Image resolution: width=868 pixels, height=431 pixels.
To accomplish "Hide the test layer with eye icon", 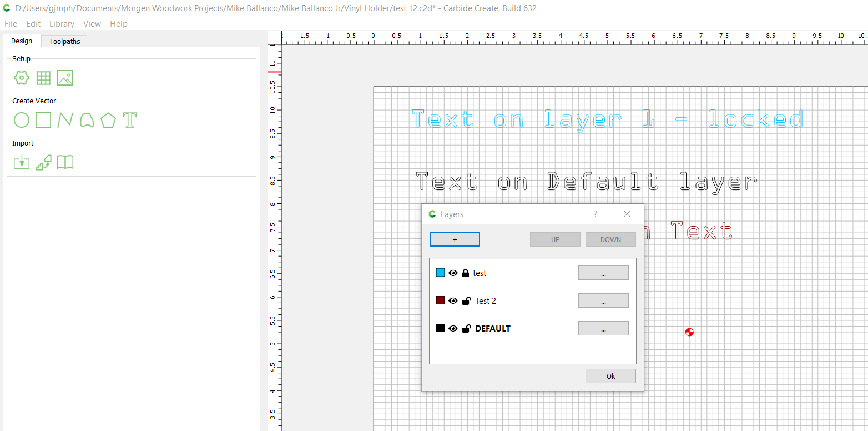I will (x=453, y=273).
